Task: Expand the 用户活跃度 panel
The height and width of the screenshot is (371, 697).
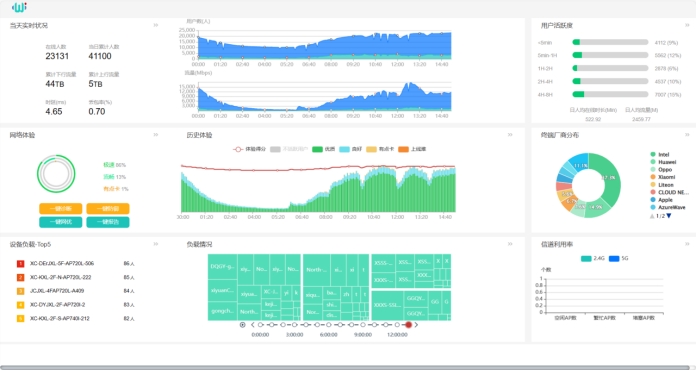Action: point(687,25)
